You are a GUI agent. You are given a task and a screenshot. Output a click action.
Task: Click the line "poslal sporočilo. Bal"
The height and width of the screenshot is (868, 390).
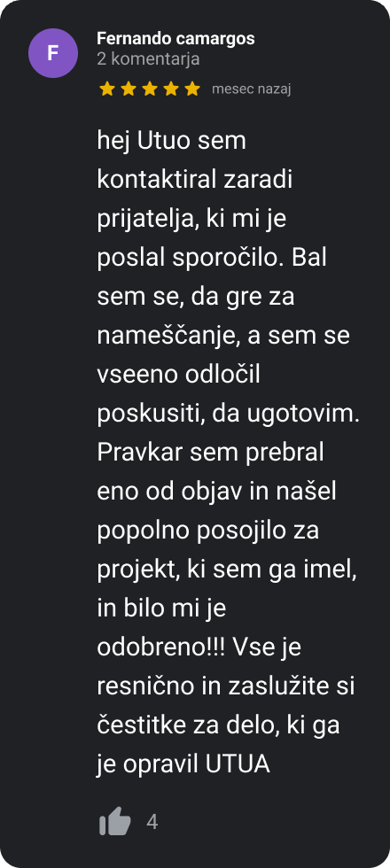point(212,258)
